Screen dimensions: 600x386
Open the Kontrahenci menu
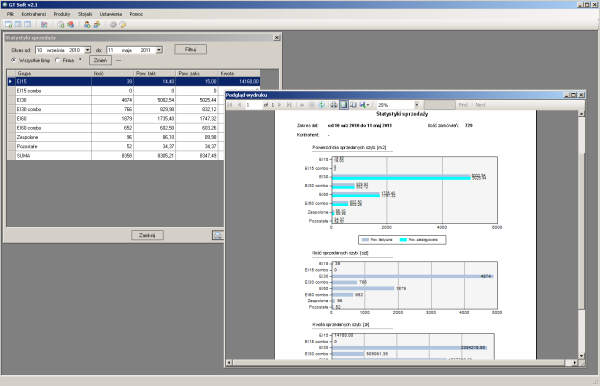(x=34, y=14)
